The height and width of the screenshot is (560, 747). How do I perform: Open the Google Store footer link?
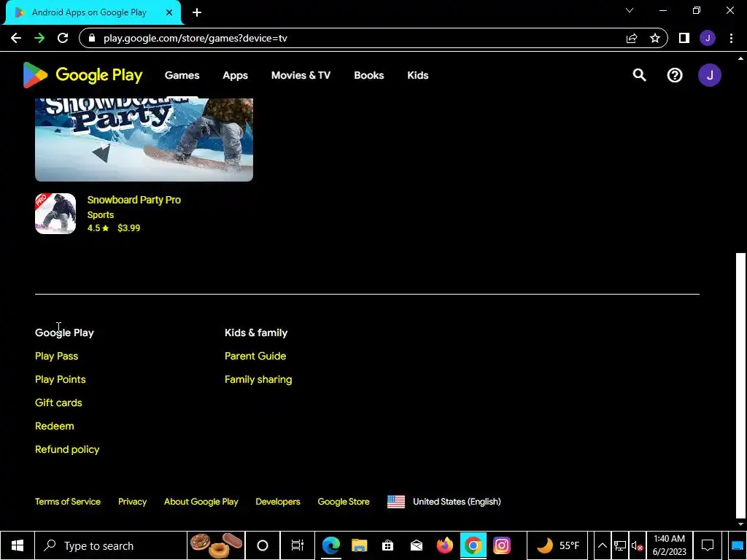344,502
